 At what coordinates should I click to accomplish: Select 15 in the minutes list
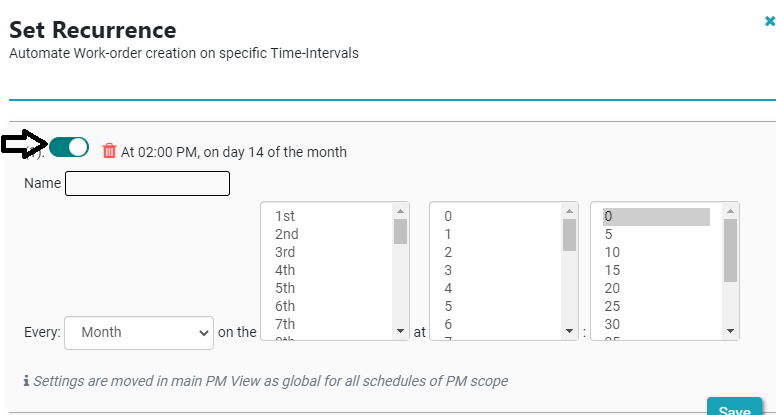612,270
